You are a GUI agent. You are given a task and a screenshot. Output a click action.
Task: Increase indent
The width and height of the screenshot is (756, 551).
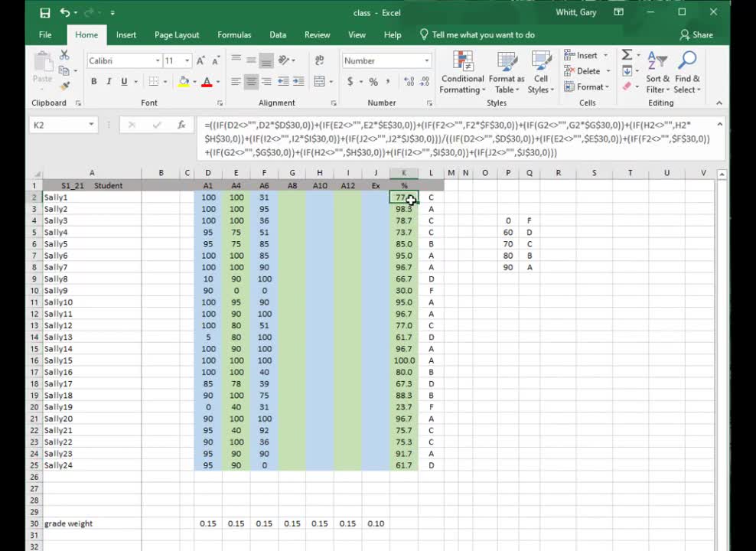(x=299, y=81)
